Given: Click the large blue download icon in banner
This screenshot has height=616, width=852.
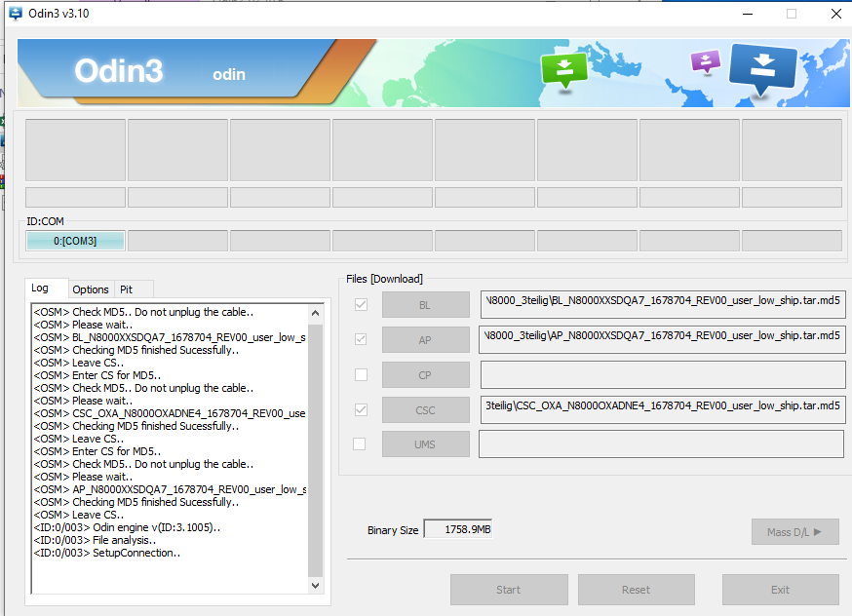Looking at the screenshot, I should [763, 69].
